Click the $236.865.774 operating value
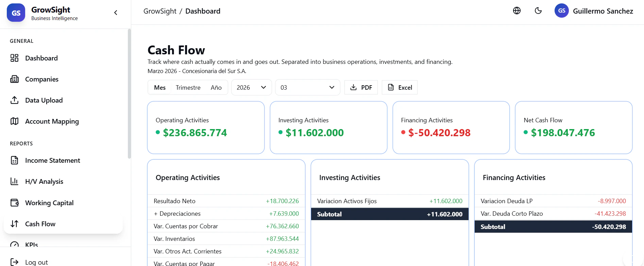This screenshot has height=266, width=644. click(x=195, y=132)
